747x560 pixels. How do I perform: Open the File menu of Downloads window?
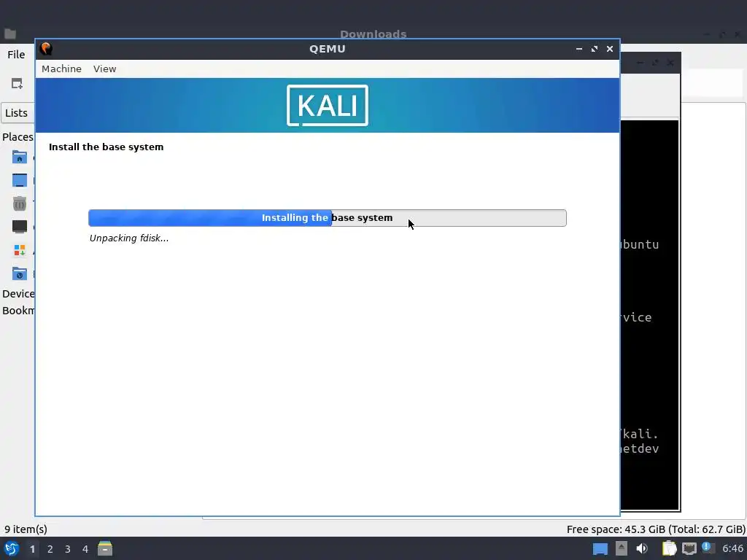16,54
